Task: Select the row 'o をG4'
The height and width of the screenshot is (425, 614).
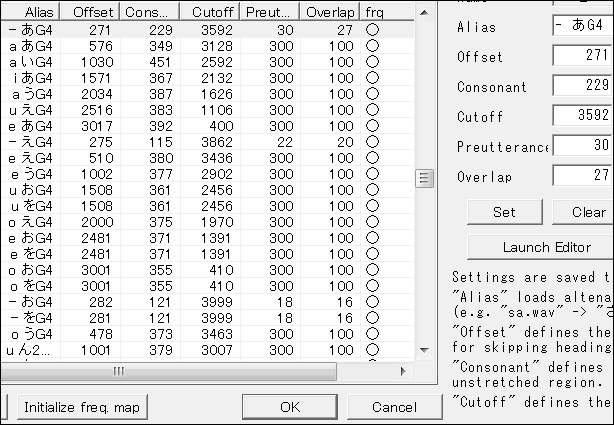Action: [207, 286]
